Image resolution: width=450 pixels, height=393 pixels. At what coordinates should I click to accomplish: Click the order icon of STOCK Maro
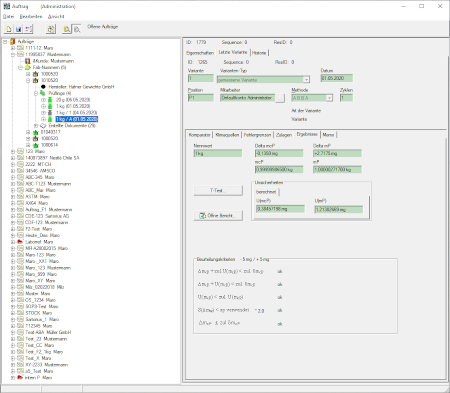20,313
